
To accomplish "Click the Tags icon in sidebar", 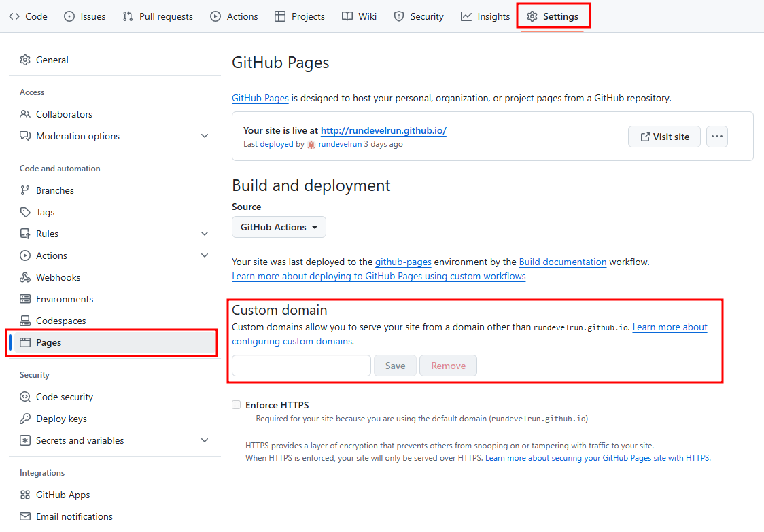I will [25, 212].
